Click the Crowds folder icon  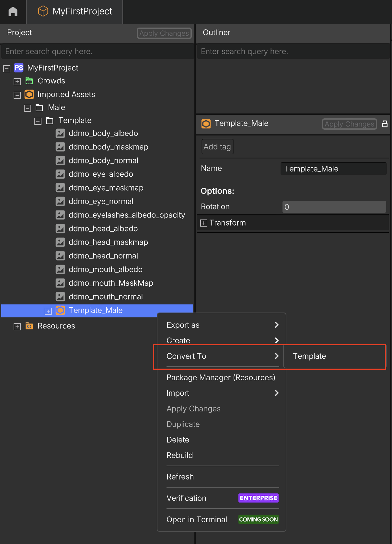point(29,81)
